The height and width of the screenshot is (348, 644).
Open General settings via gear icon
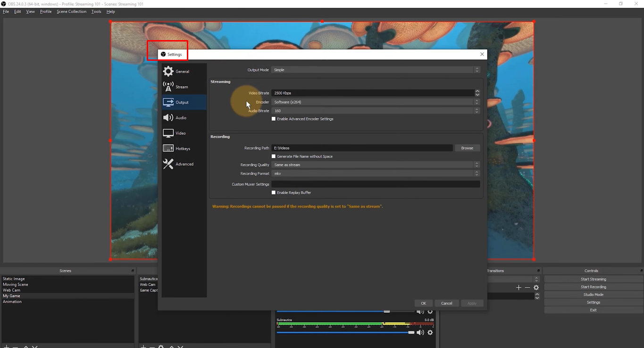[169, 71]
